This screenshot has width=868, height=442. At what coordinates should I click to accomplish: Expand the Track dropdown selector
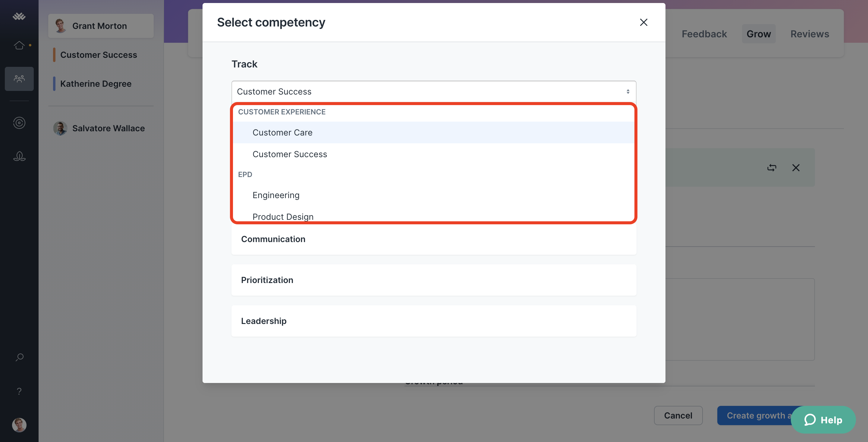[434, 92]
